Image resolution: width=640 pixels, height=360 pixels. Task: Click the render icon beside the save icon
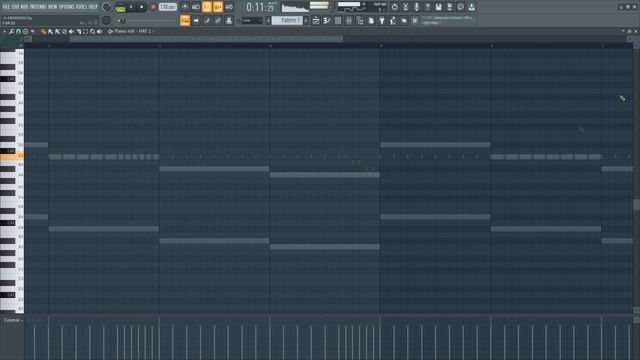coord(449,7)
